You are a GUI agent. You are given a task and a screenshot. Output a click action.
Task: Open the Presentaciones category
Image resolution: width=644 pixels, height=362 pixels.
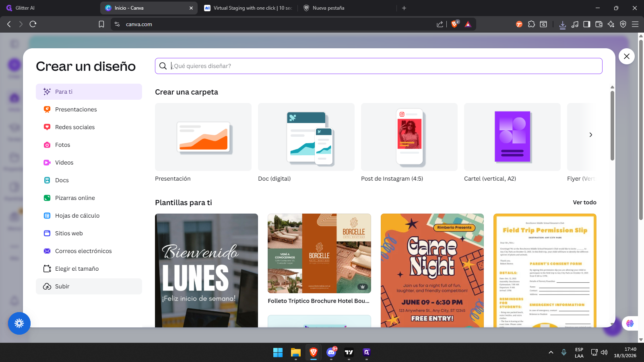(76, 109)
